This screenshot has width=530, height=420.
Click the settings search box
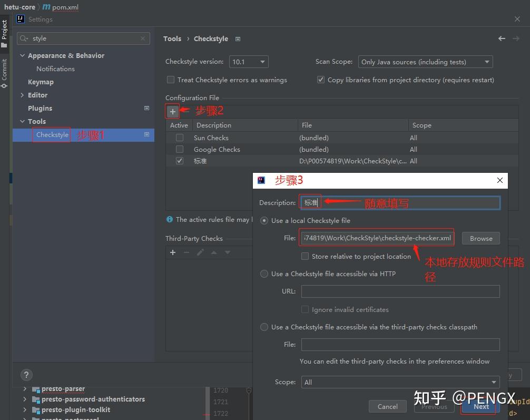(83, 38)
